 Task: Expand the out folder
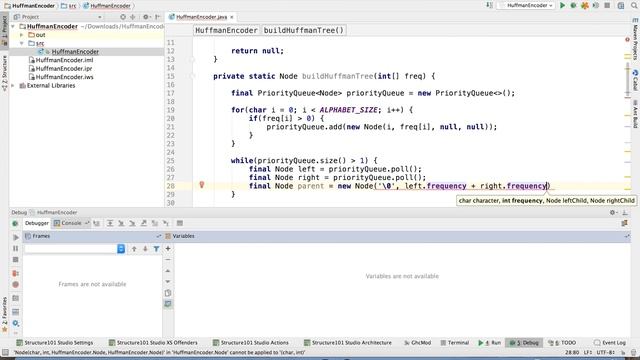click(x=22, y=35)
